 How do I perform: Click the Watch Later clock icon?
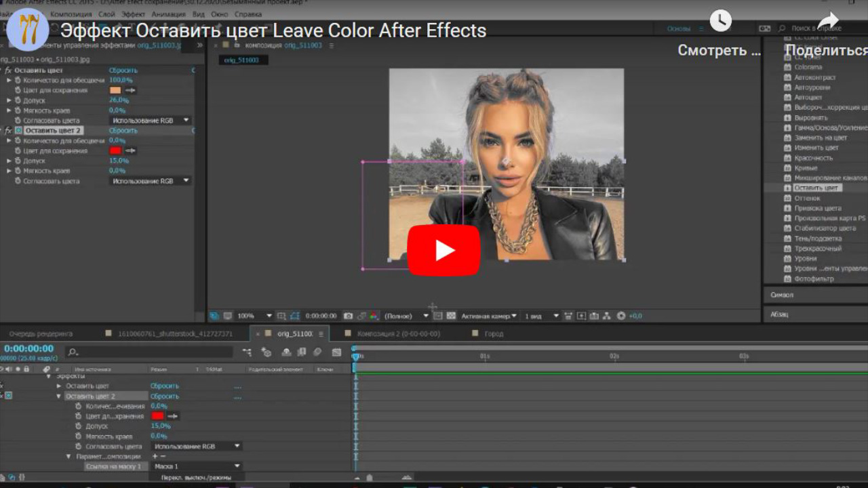click(x=721, y=20)
